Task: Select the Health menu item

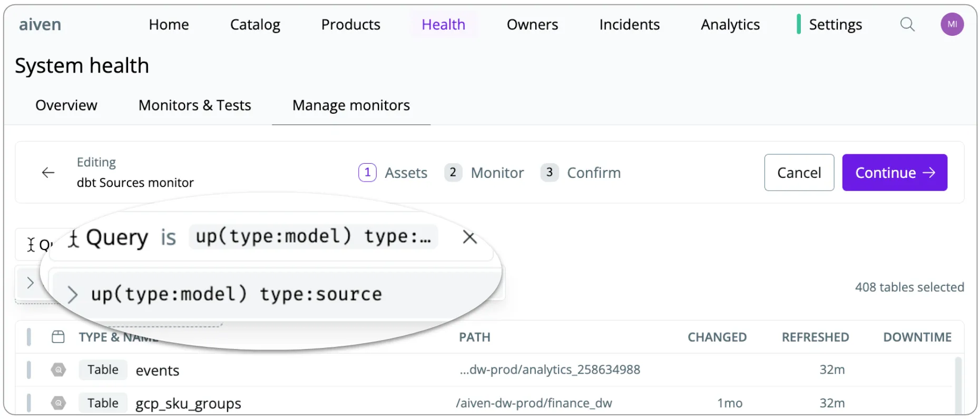Action: point(444,25)
